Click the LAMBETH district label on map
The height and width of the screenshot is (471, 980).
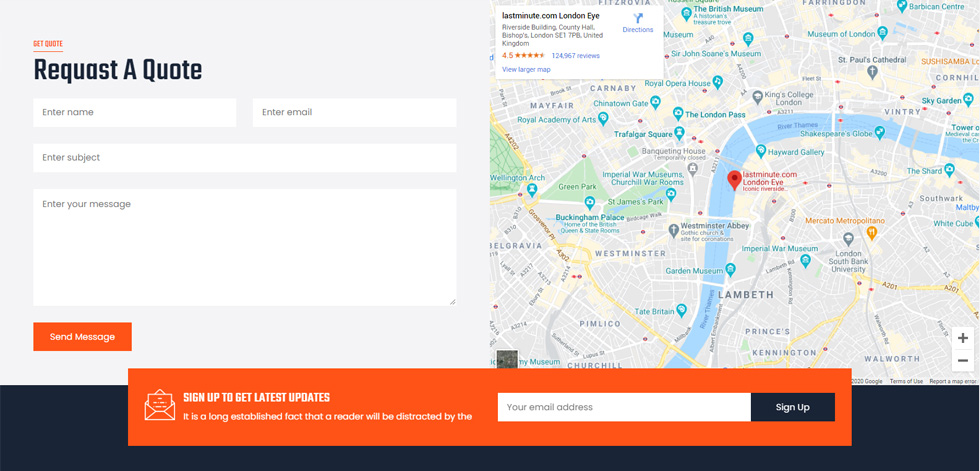746,294
